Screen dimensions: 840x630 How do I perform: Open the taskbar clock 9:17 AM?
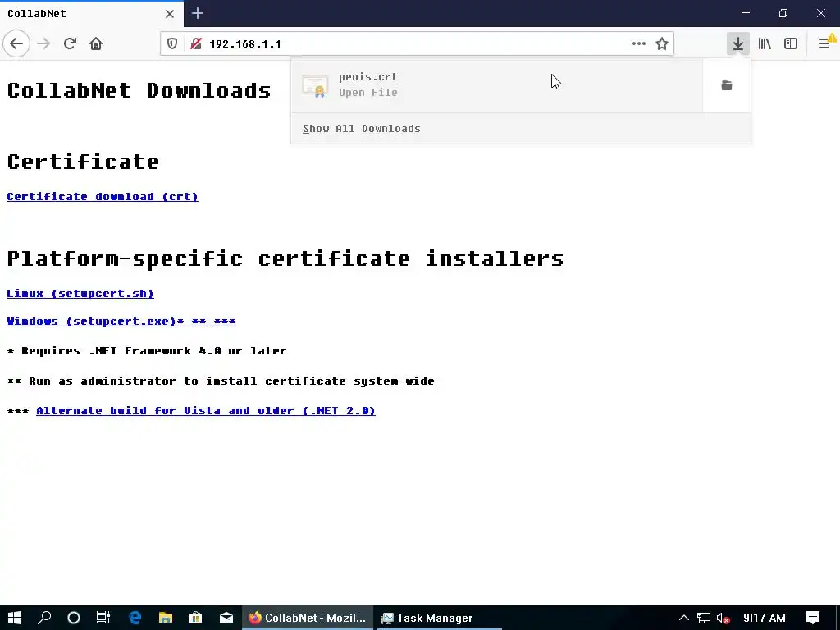click(x=765, y=618)
